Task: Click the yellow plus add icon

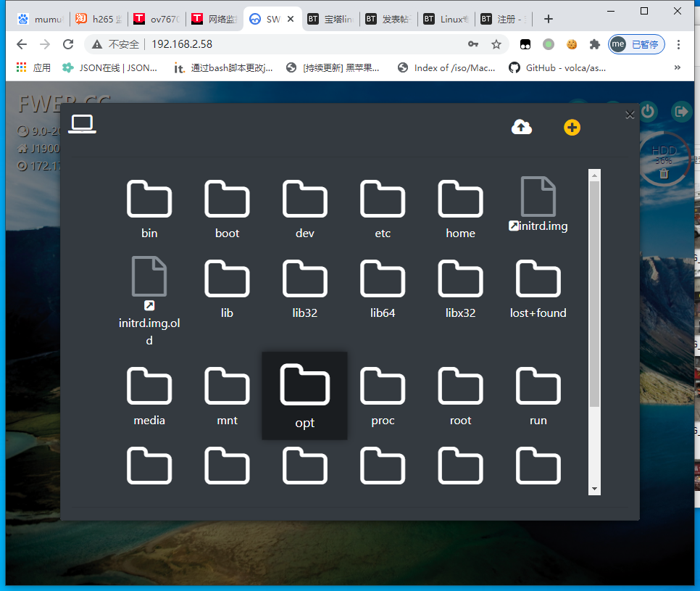Action: pyautogui.click(x=572, y=128)
